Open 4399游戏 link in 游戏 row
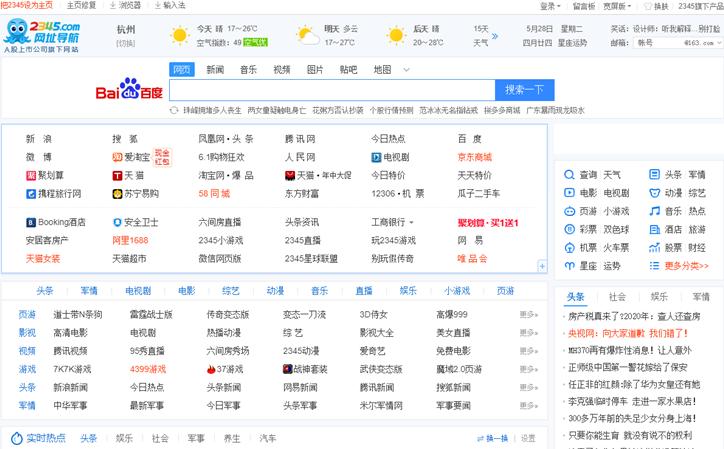 (148, 369)
